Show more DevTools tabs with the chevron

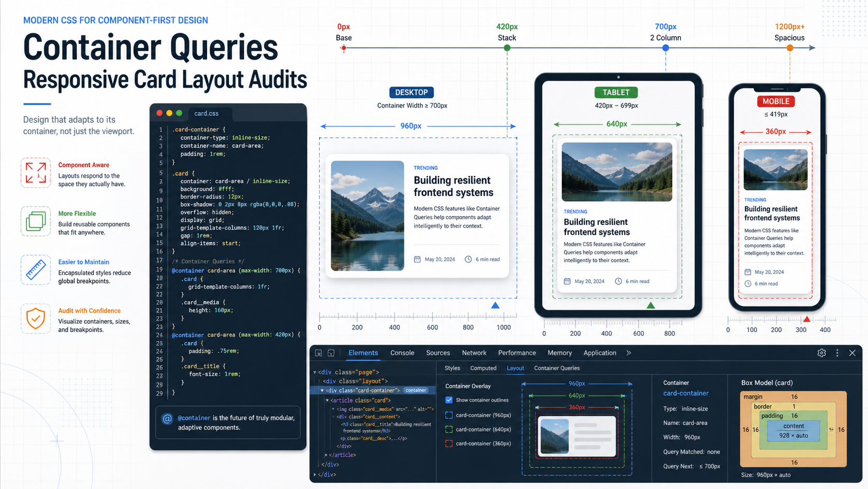629,353
